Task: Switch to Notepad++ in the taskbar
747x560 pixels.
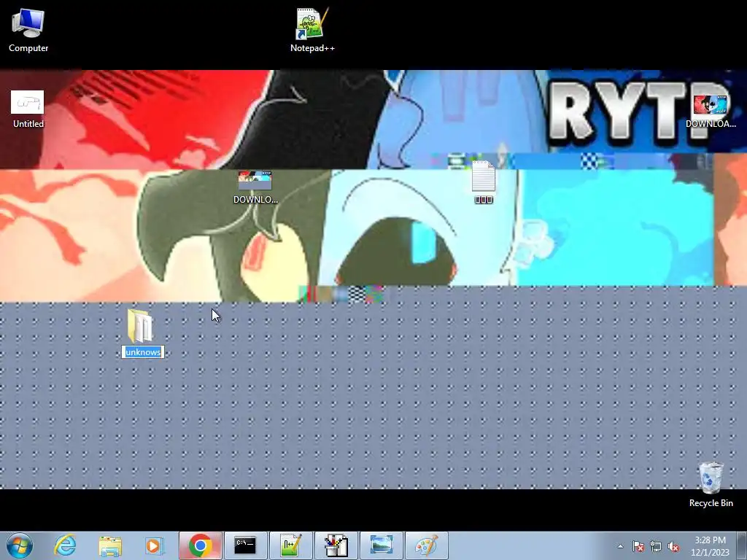Action: 291,545
